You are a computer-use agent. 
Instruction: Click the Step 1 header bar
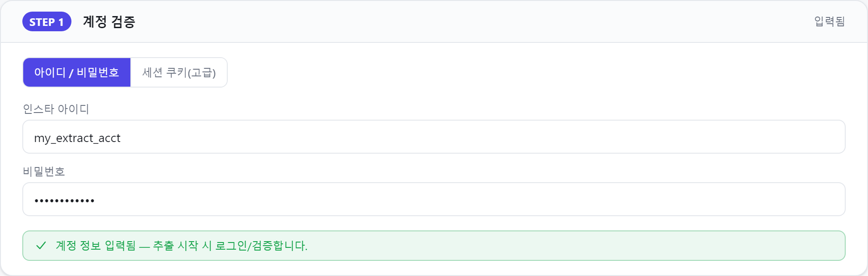pos(434,21)
